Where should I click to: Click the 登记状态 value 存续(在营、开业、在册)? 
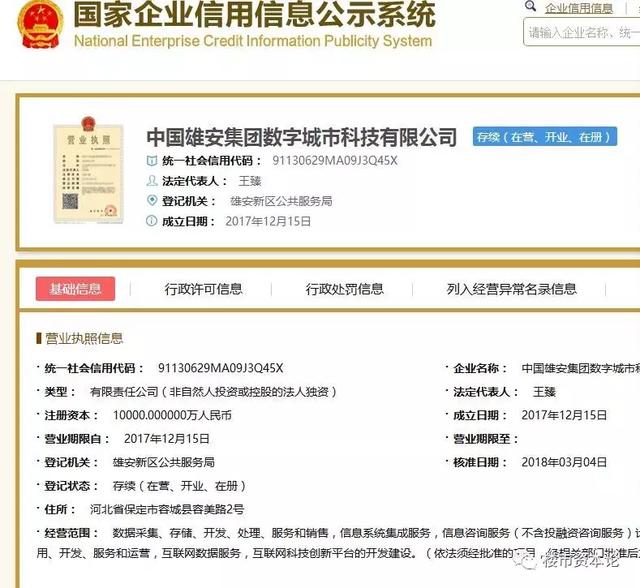coord(179,486)
